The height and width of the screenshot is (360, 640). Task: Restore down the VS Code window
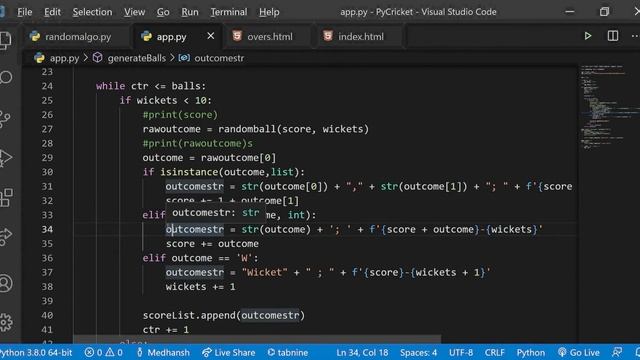604,12
